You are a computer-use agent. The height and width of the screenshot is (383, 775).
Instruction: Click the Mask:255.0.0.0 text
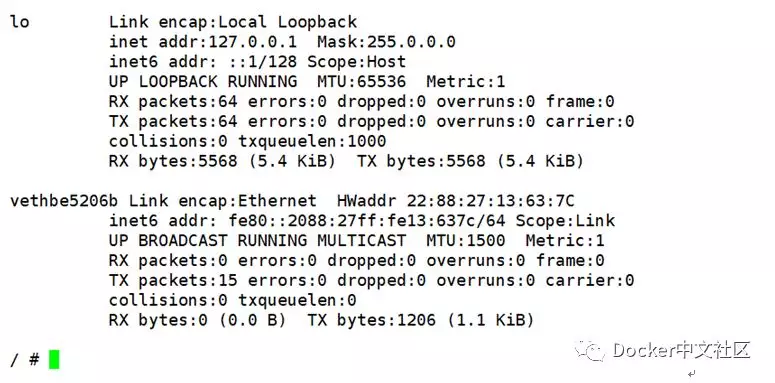(386, 42)
